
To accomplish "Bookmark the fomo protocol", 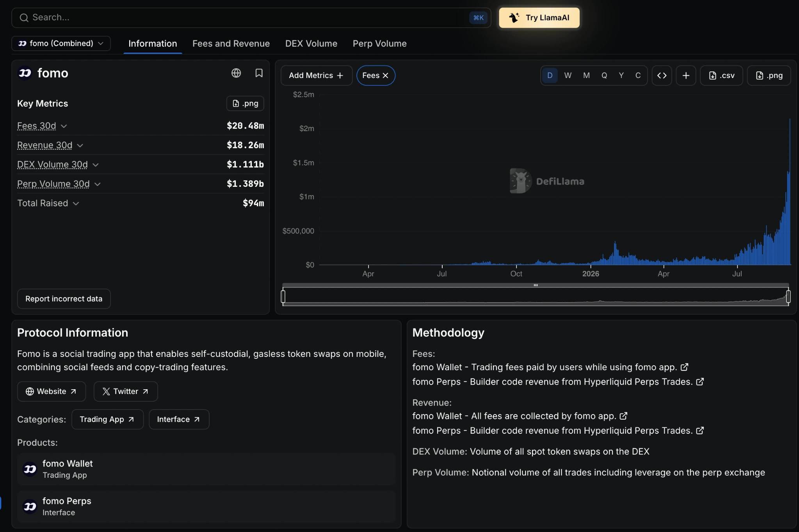I will (x=259, y=73).
